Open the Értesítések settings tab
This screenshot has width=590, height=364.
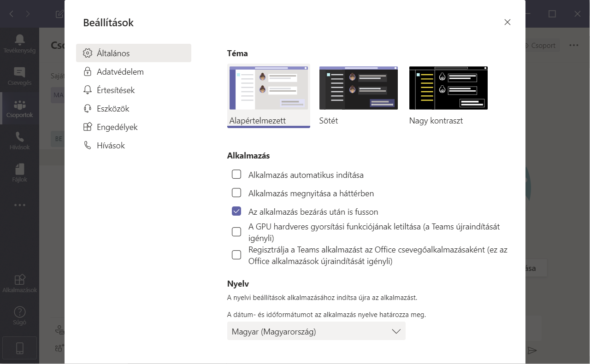[x=115, y=90]
